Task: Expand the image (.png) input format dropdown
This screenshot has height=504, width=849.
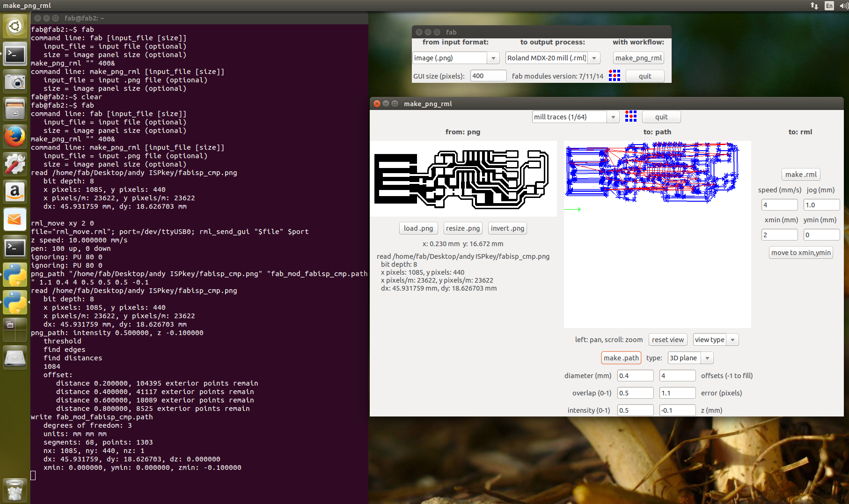Action: [x=493, y=58]
